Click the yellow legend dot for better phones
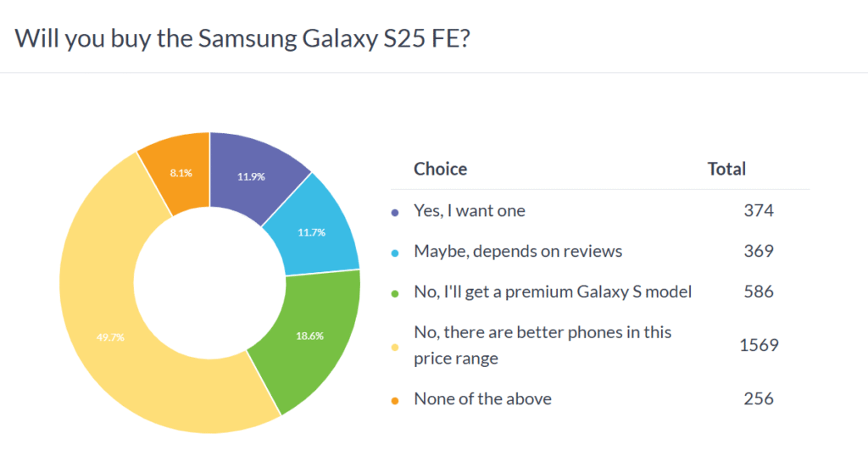Viewport: 868px width, 456px height. pyautogui.click(x=395, y=345)
